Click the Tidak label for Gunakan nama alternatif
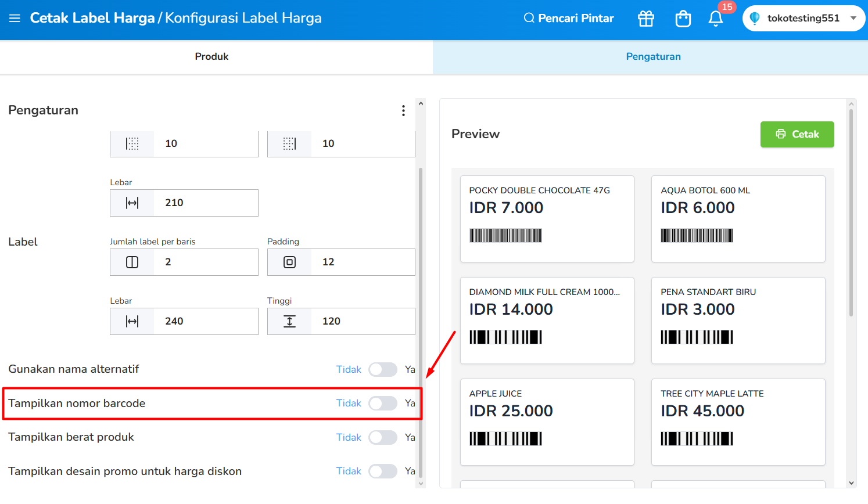Screen dimensions: 868x504 tap(349, 369)
